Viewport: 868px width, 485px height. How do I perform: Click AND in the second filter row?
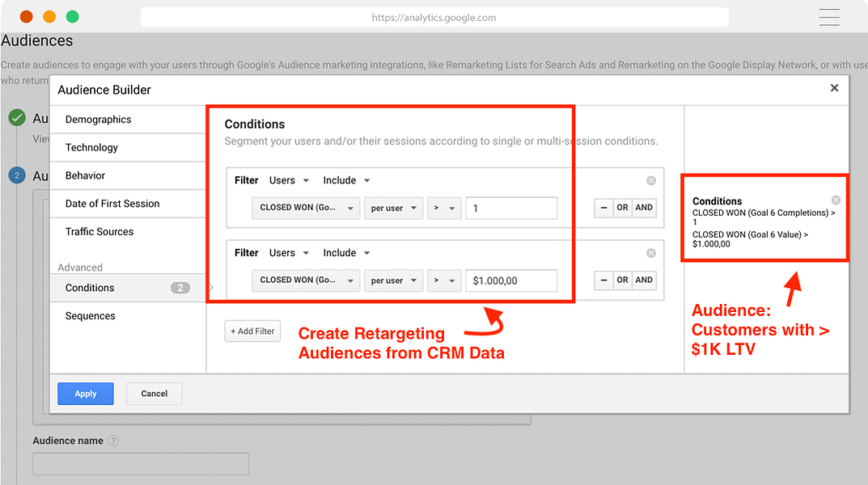pos(644,280)
